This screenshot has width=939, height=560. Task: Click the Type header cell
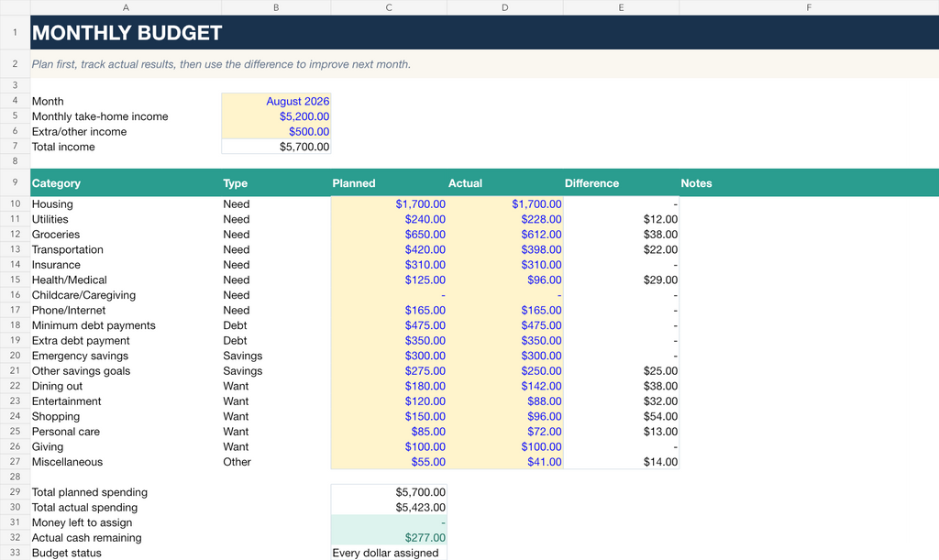276,182
